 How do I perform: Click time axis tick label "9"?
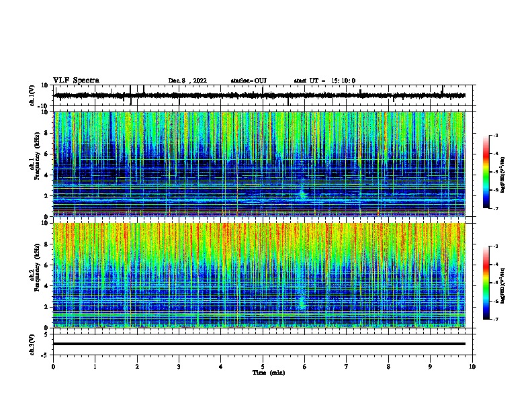pyautogui.click(x=430, y=367)
